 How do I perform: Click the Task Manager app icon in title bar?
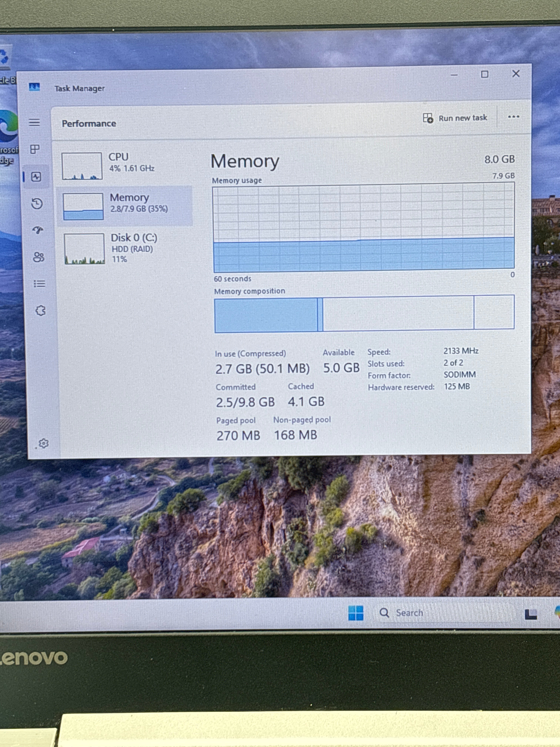tap(34, 87)
